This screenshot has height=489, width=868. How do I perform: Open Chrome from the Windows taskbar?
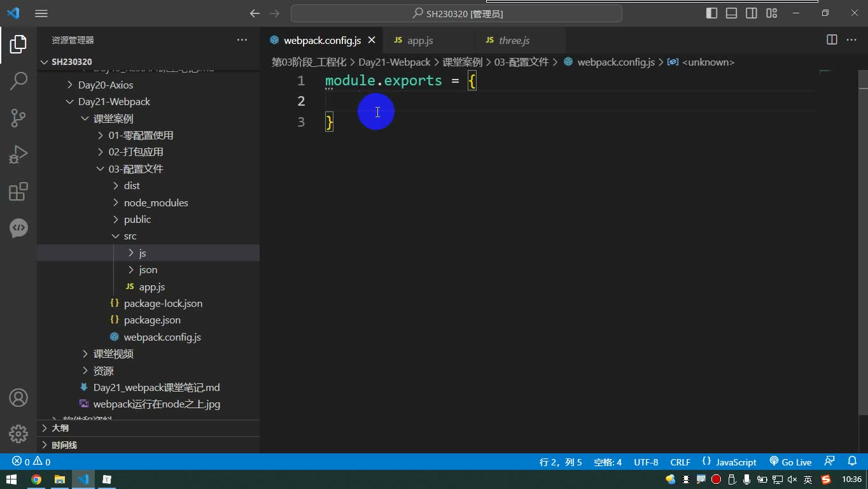[36, 479]
